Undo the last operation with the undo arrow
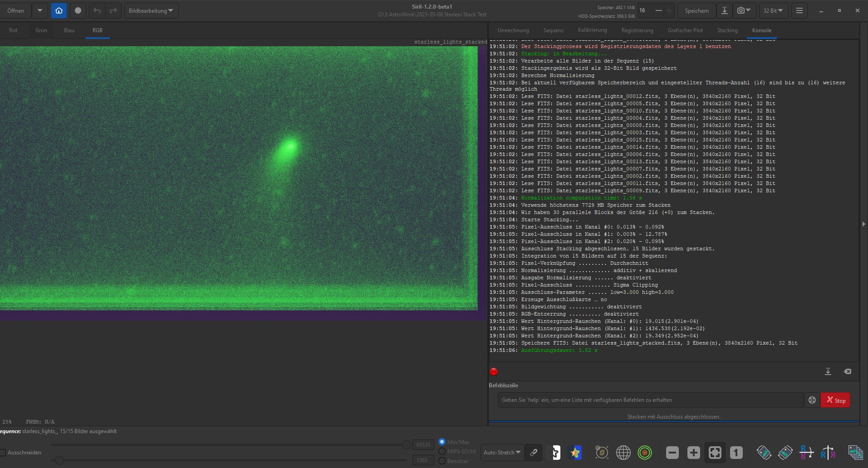 pos(97,10)
